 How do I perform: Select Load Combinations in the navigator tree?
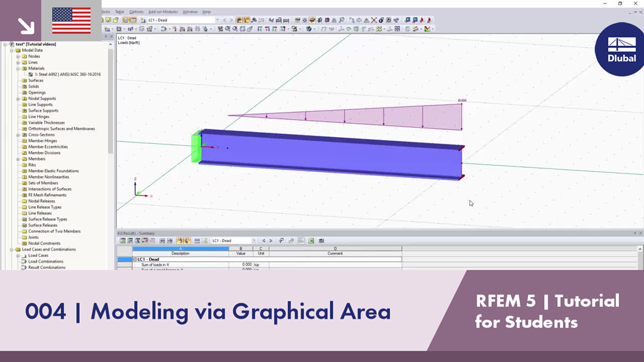point(45,261)
